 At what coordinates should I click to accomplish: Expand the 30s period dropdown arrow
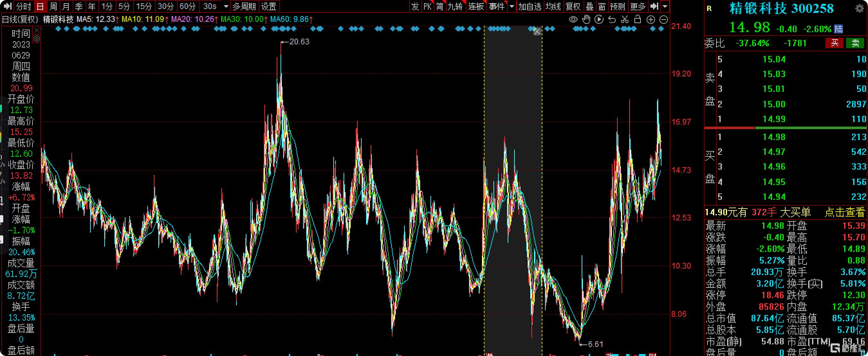226,6
